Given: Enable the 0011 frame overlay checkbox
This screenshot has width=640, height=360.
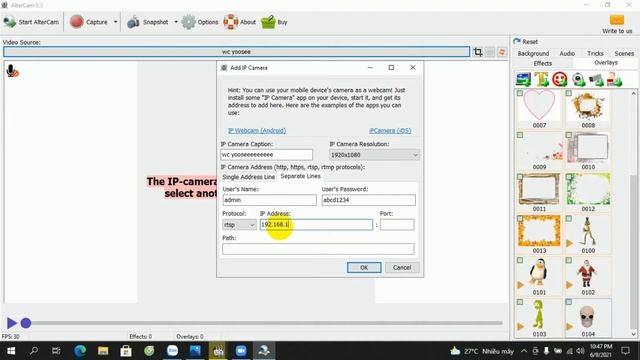Looking at the screenshot, I should pyautogui.click(x=520, y=177).
